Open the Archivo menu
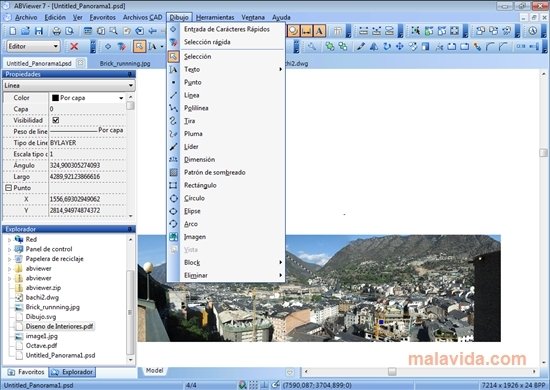Viewport: 550px width, 390px height. coord(26,17)
